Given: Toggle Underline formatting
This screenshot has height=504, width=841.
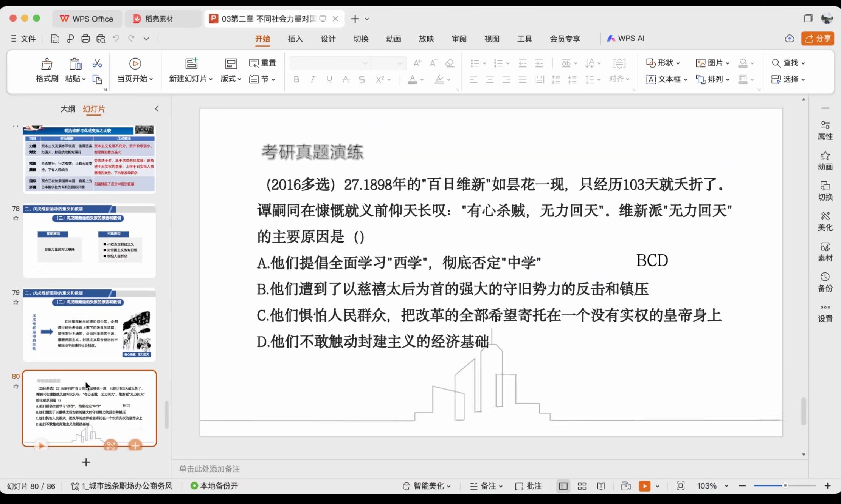Looking at the screenshot, I should (x=329, y=79).
